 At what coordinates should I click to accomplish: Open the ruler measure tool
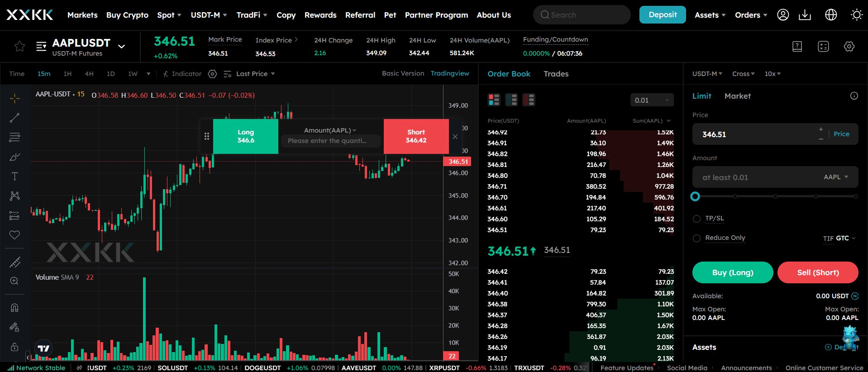[x=14, y=262]
